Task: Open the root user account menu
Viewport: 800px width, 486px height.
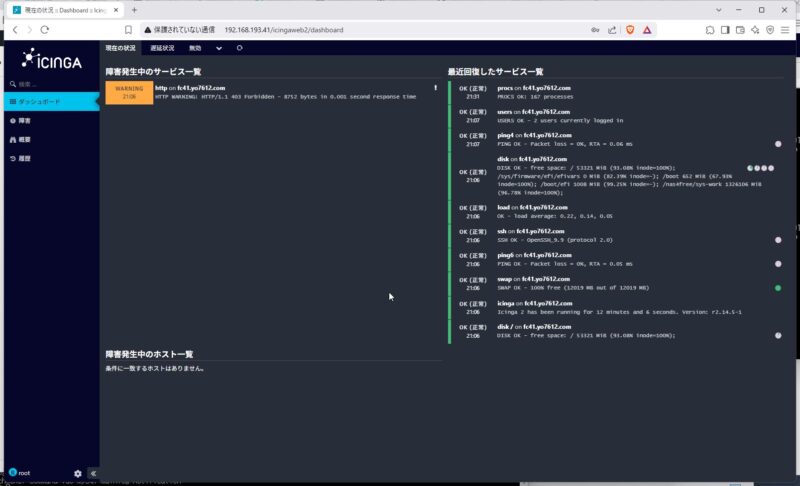Action: point(20,473)
